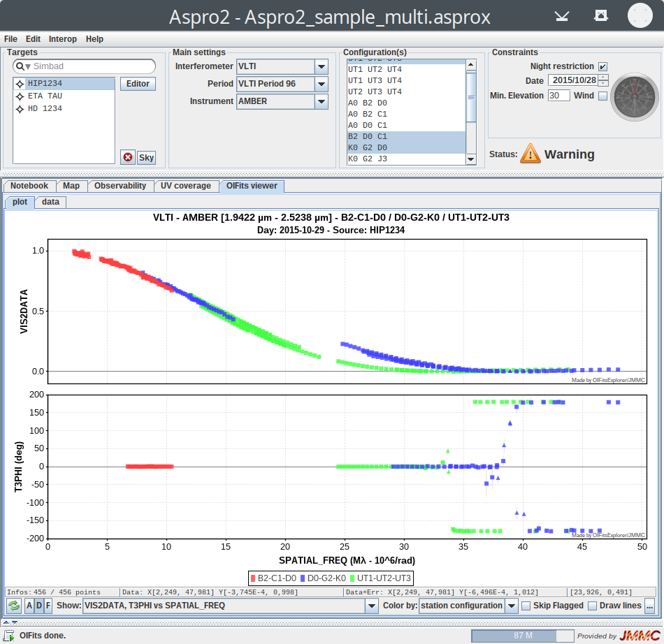Expand split pane using the down arrow
Screen dimensions: 664x644
15,622
